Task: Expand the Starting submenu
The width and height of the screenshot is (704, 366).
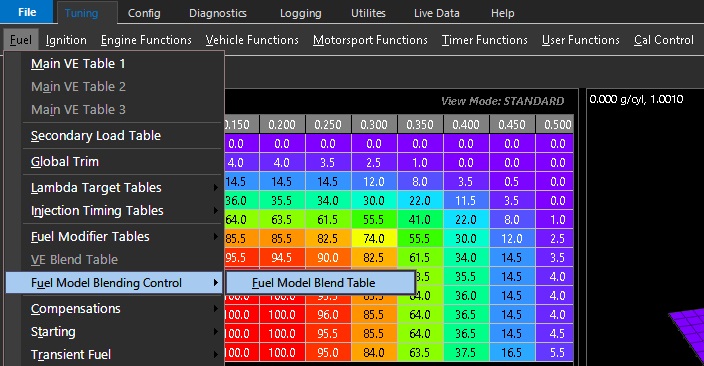Action: coord(114,332)
